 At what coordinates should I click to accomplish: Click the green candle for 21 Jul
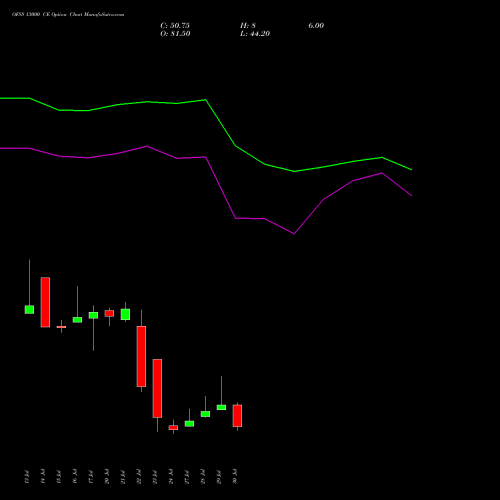125,314
